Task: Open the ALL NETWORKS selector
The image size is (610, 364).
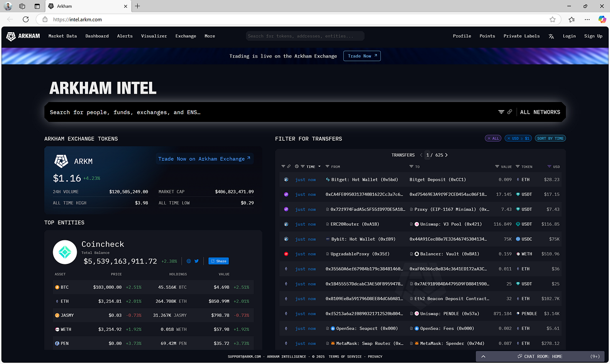Action: 540,112
